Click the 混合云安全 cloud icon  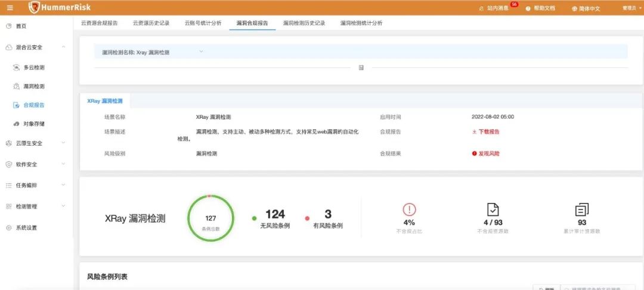coord(8,47)
